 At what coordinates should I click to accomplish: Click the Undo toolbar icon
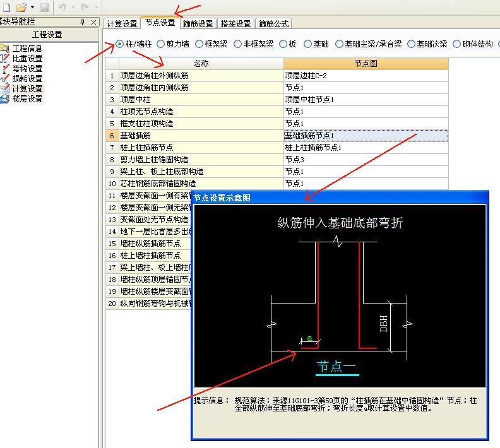pyautogui.click(x=63, y=7)
